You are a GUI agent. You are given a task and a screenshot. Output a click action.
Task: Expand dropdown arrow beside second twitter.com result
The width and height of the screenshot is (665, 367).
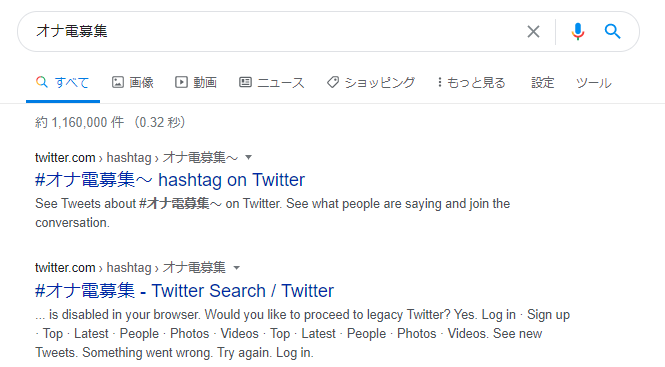click(237, 268)
